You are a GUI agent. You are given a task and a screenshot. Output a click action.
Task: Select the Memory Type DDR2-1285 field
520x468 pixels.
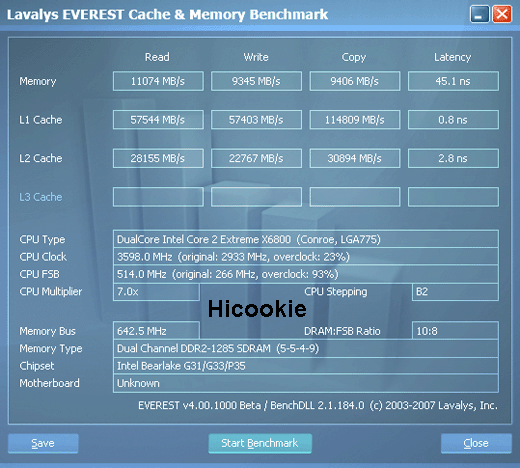pos(306,349)
